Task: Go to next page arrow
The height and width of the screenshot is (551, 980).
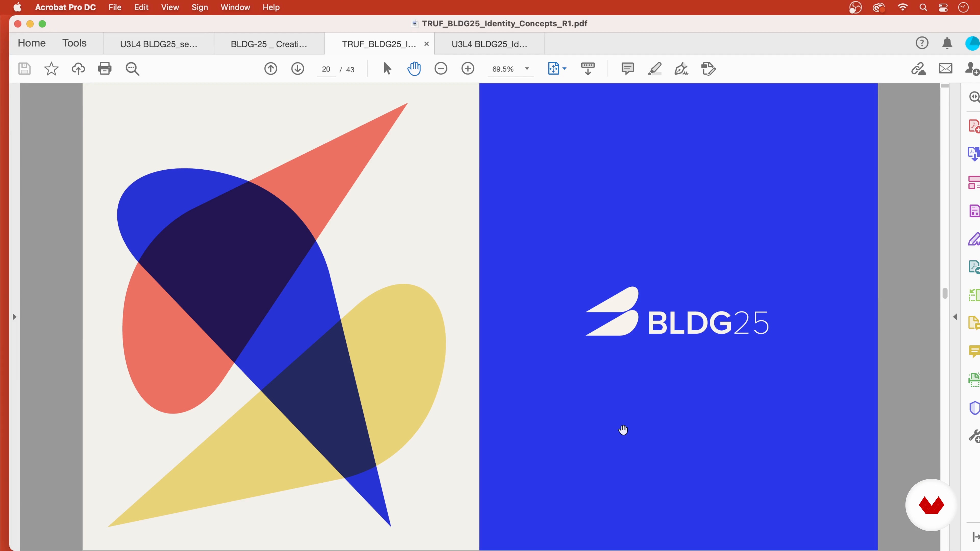Action: (298, 69)
